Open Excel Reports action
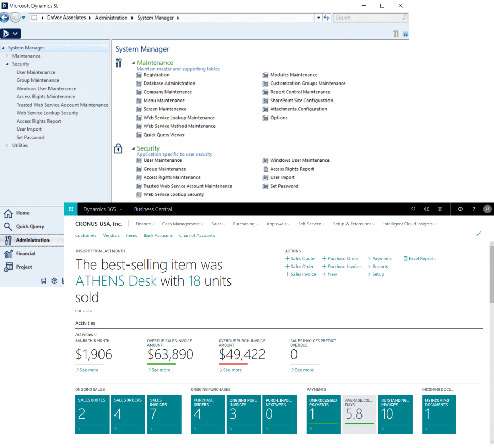The height and width of the screenshot is (448, 494). tap(419, 259)
